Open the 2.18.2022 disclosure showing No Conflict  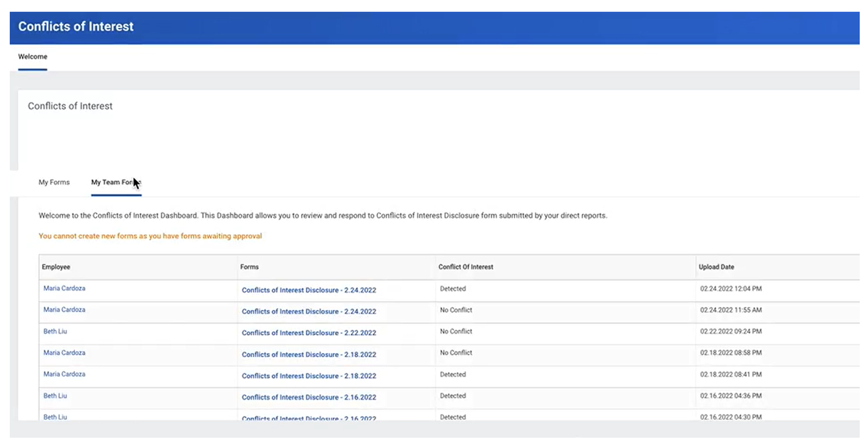click(309, 354)
